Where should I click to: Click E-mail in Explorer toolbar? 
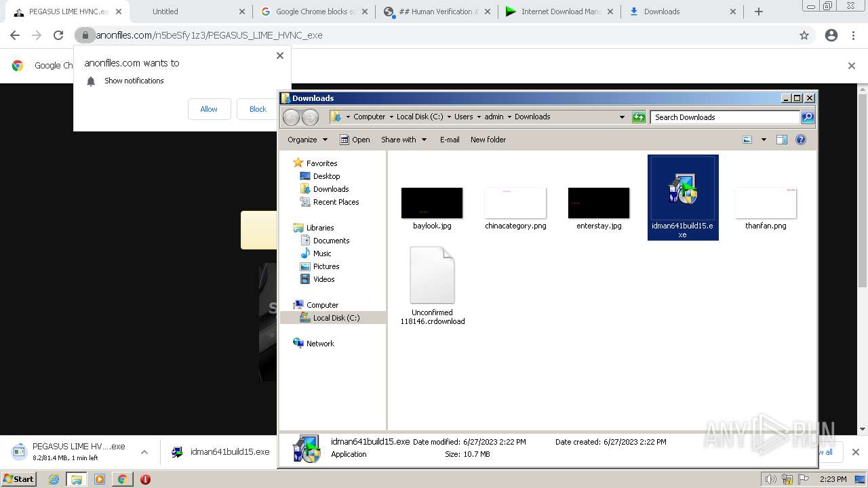tap(450, 140)
